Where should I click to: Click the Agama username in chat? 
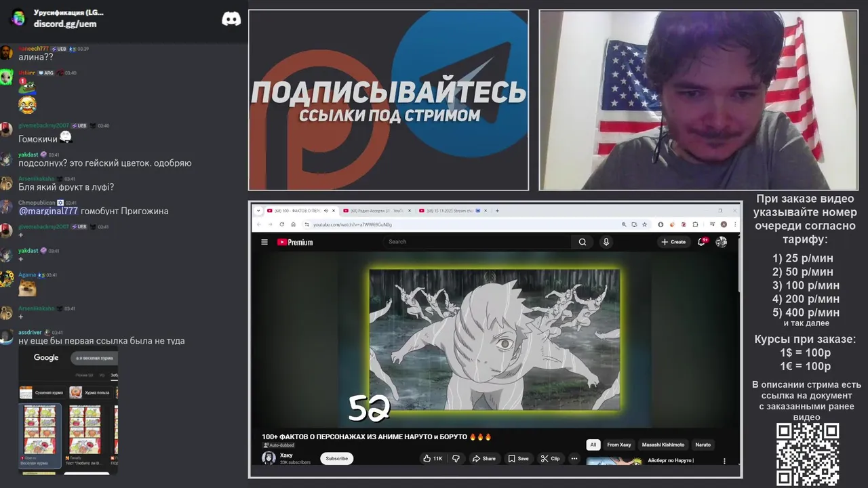(27, 275)
